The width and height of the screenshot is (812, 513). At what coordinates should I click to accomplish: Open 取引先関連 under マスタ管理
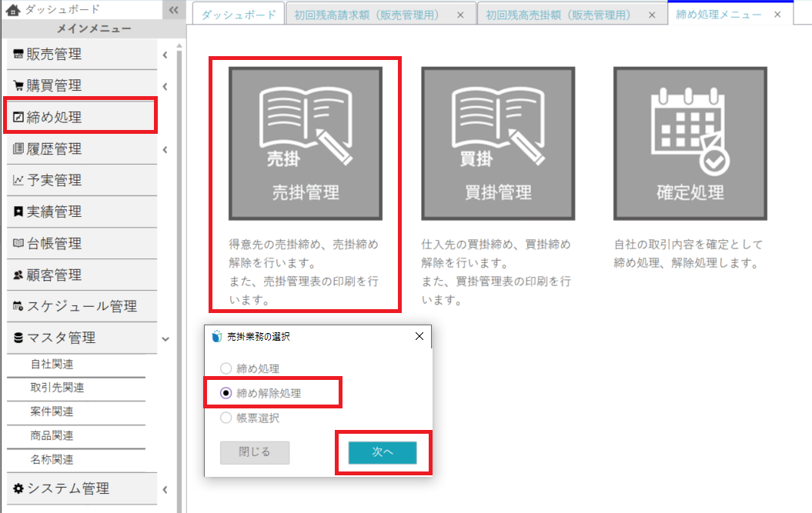58,388
